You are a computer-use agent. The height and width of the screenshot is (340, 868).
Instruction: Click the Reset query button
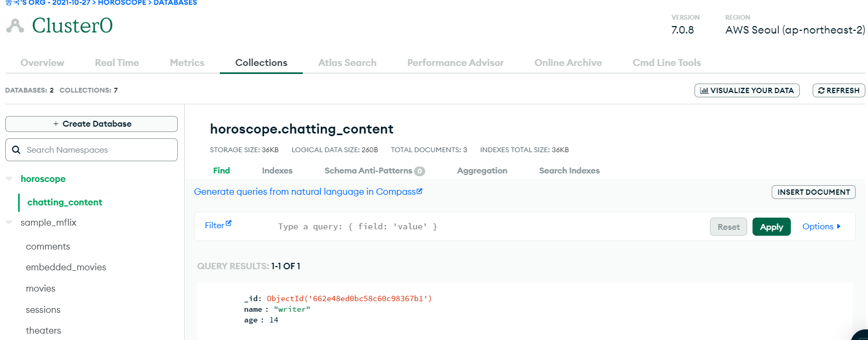click(729, 227)
